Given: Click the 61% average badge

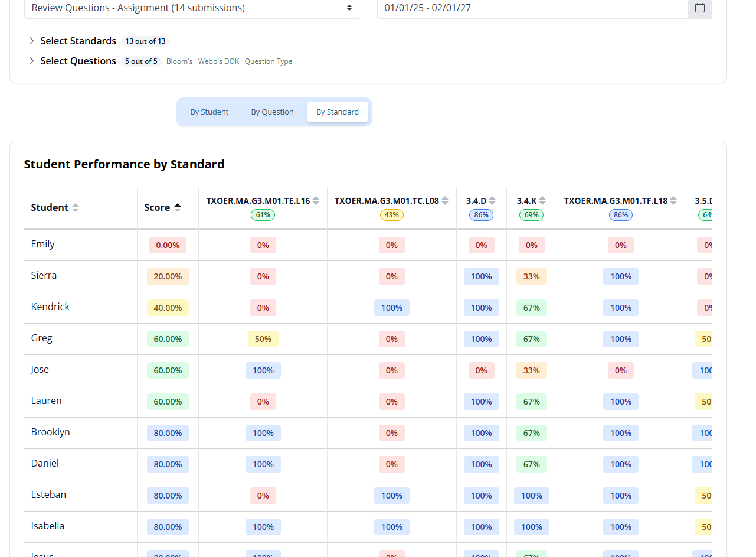Looking at the screenshot, I should tap(263, 215).
